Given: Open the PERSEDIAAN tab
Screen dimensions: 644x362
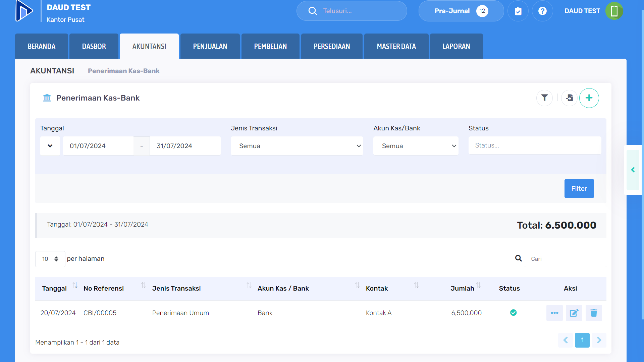Looking at the screenshot, I should 332,46.
